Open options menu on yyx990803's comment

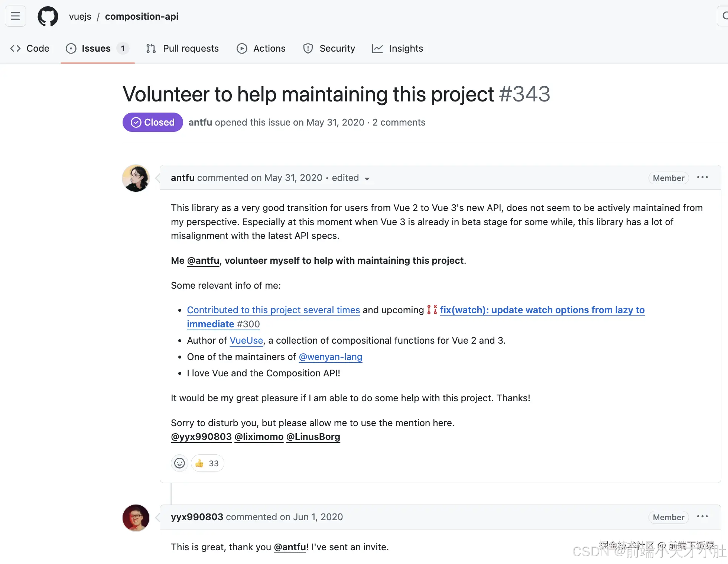click(x=702, y=517)
